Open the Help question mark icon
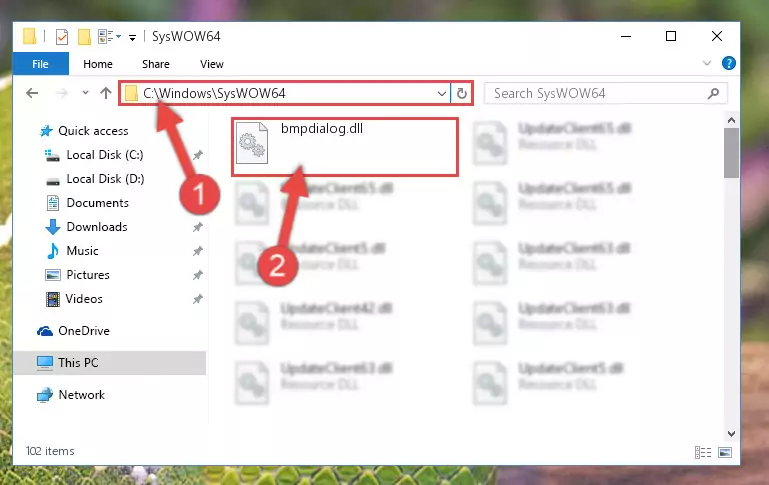This screenshot has width=769, height=485. pyautogui.click(x=729, y=63)
